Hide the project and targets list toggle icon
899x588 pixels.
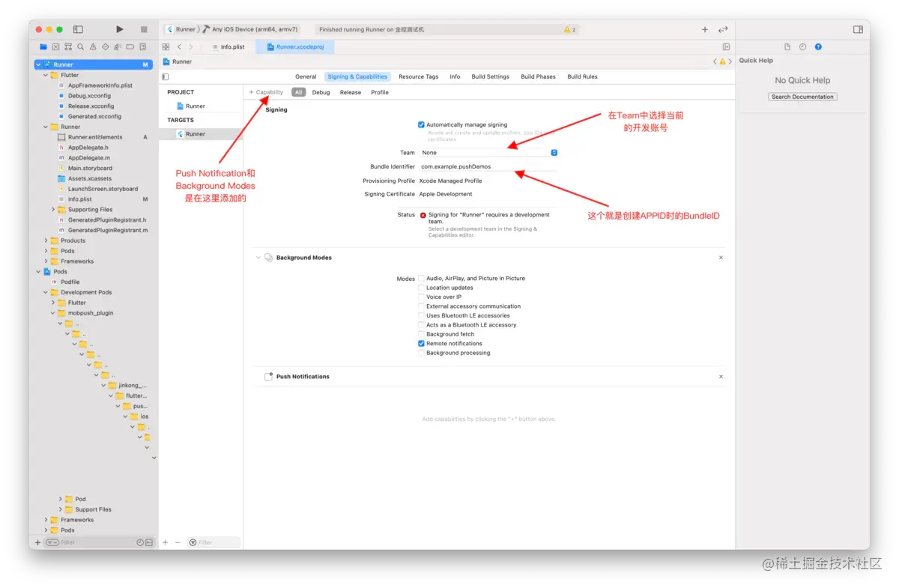[166, 76]
